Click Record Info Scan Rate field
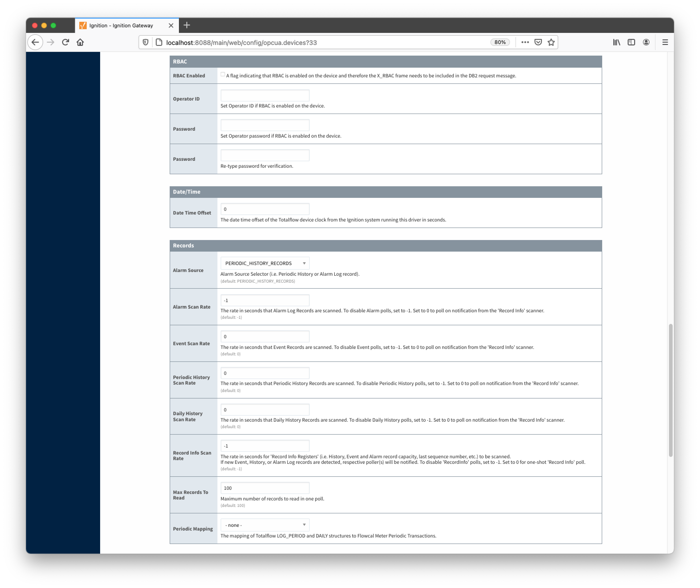The width and height of the screenshot is (700, 588). (x=265, y=446)
